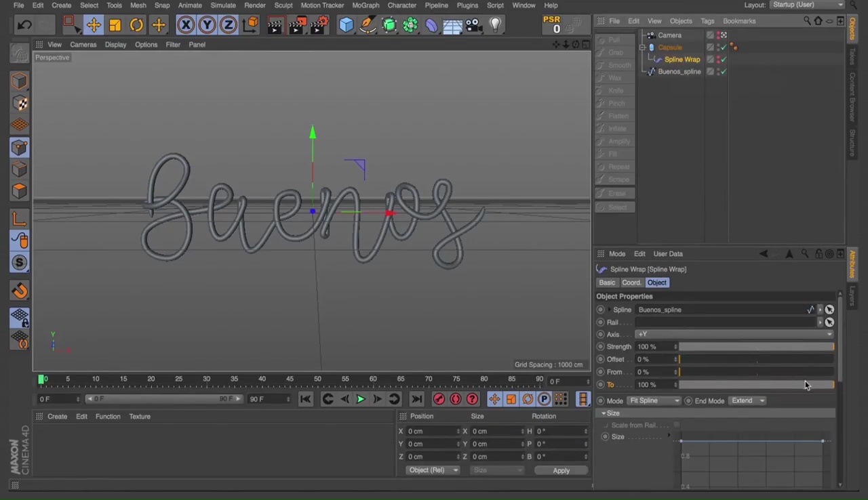Viewport: 868px width, 500px height.
Task: Click the Apply button
Action: coord(561,470)
